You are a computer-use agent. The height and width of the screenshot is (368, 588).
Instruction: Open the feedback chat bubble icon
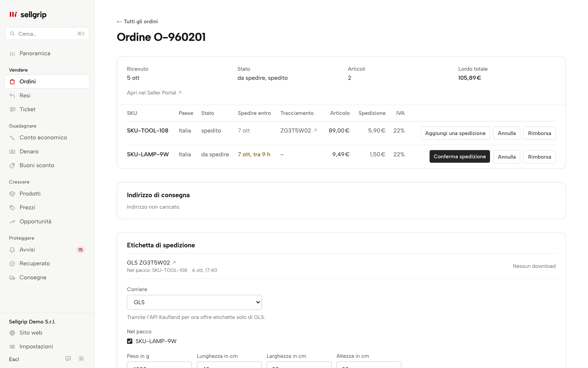pos(68,359)
